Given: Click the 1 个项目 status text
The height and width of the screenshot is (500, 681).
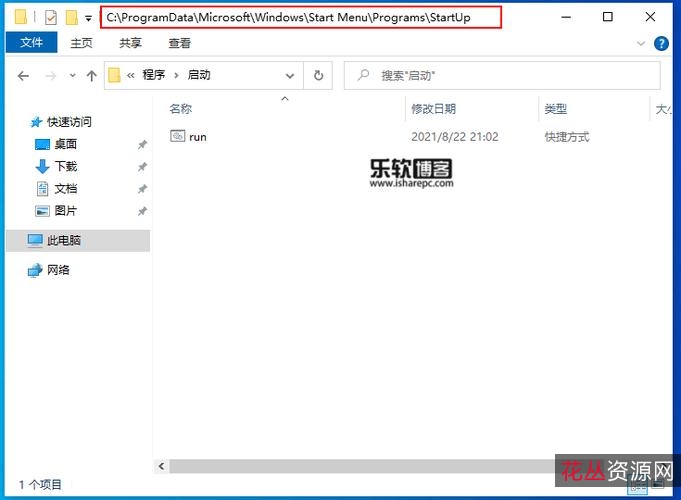Looking at the screenshot, I should click(40, 485).
